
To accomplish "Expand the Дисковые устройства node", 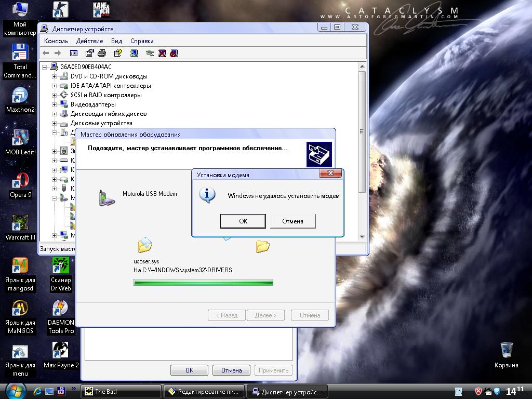I will 54,123.
